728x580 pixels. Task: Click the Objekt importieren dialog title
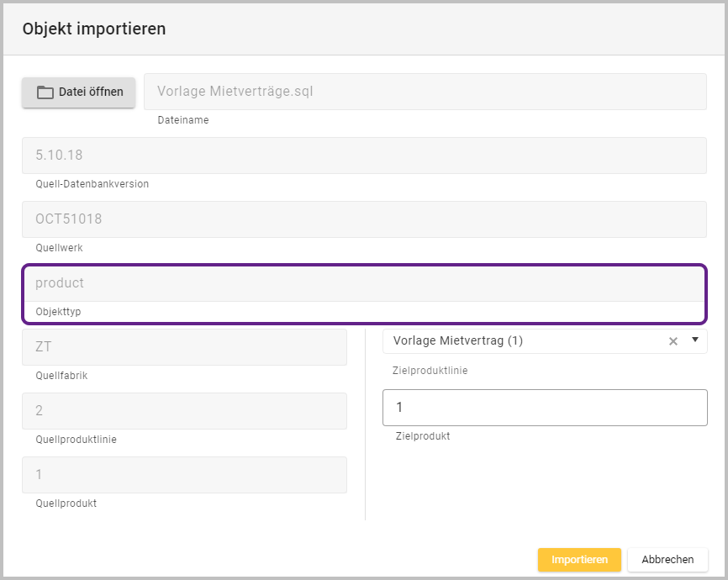pyautogui.click(x=94, y=29)
